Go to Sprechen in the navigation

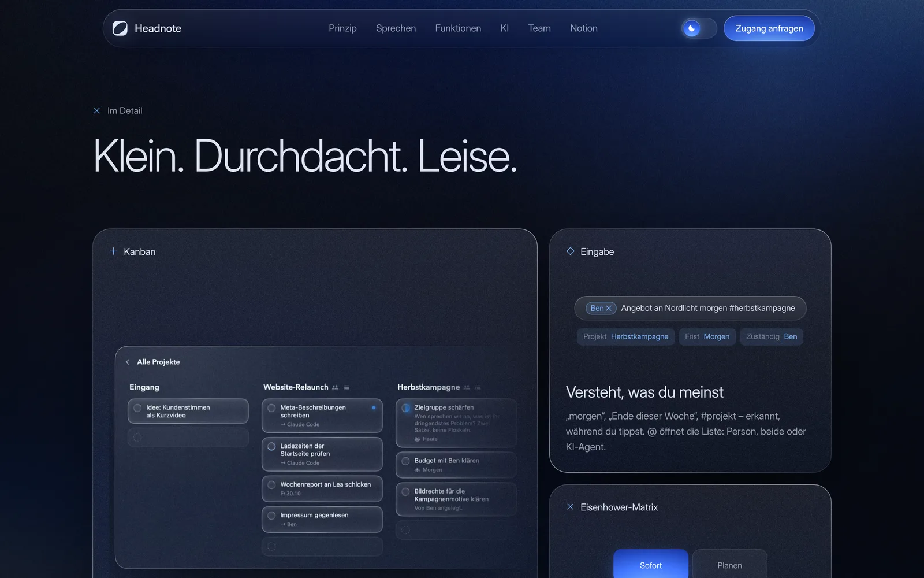click(x=396, y=28)
